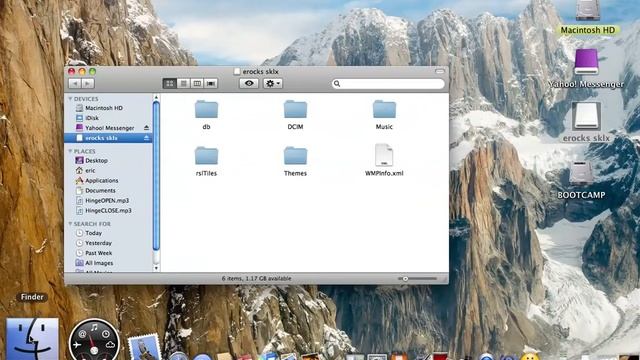Select the WMPInfo.xml file
This screenshot has width=640, height=360.
[384, 156]
